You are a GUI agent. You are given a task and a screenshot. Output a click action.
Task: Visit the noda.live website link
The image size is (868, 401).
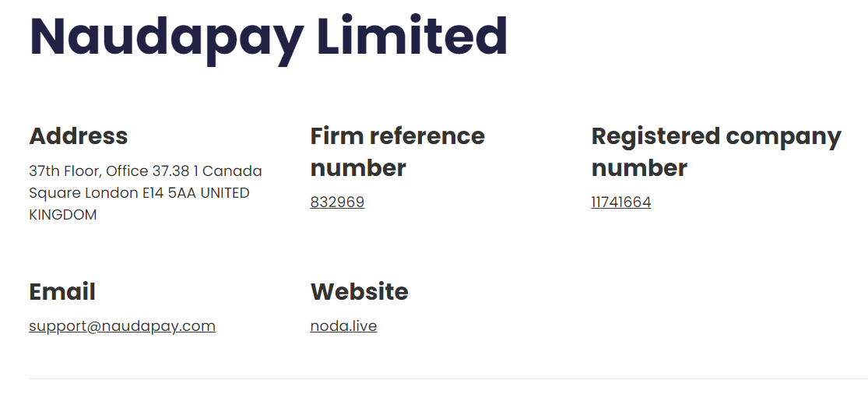coord(343,326)
